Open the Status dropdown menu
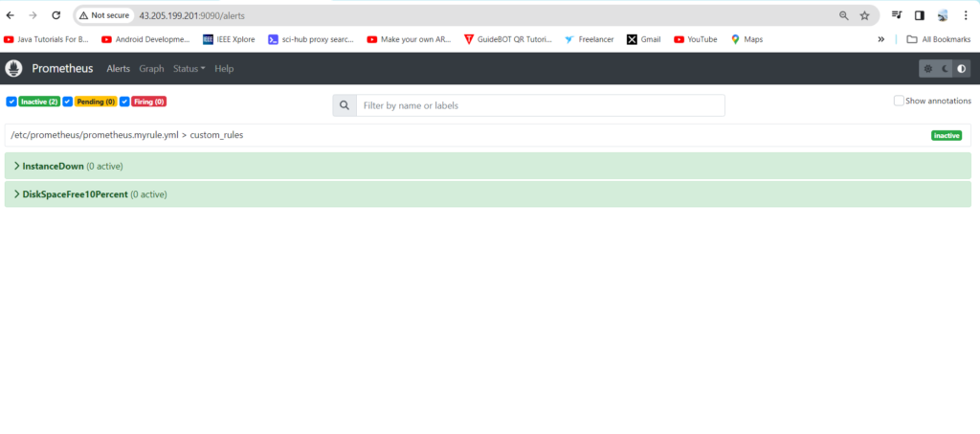The width and height of the screenshot is (980, 434). pos(189,69)
